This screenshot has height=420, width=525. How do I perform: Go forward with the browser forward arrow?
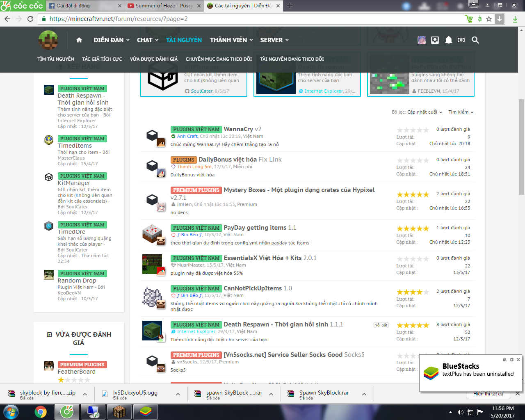click(x=19, y=19)
